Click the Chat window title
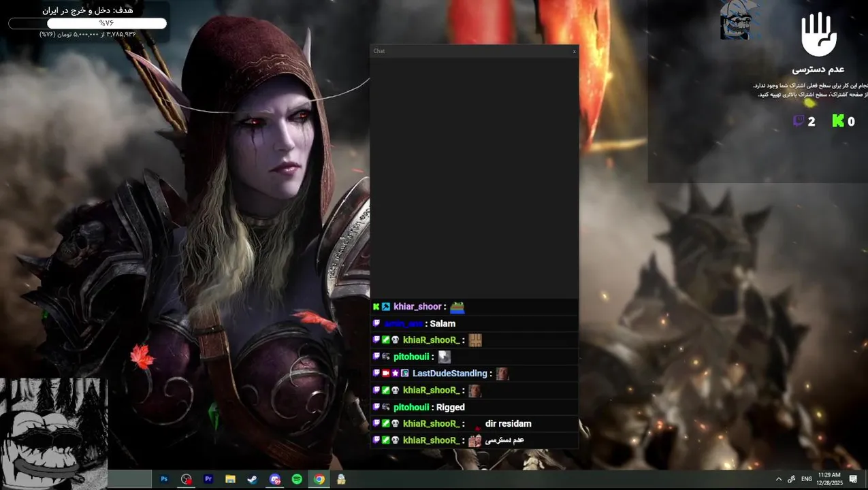 [x=379, y=51]
